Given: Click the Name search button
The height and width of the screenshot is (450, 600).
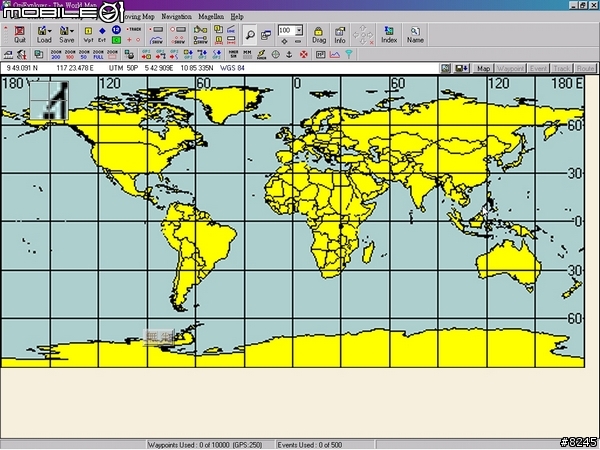Looking at the screenshot, I should point(415,34).
